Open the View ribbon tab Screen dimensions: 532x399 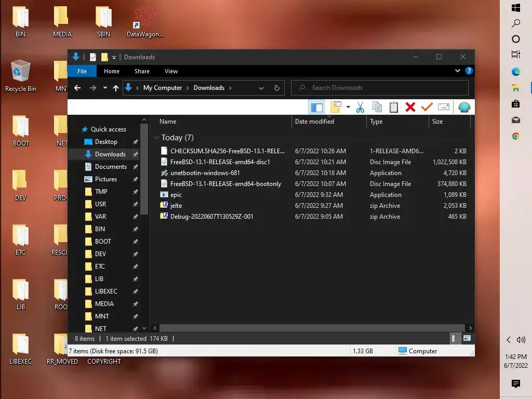tap(171, 71)
